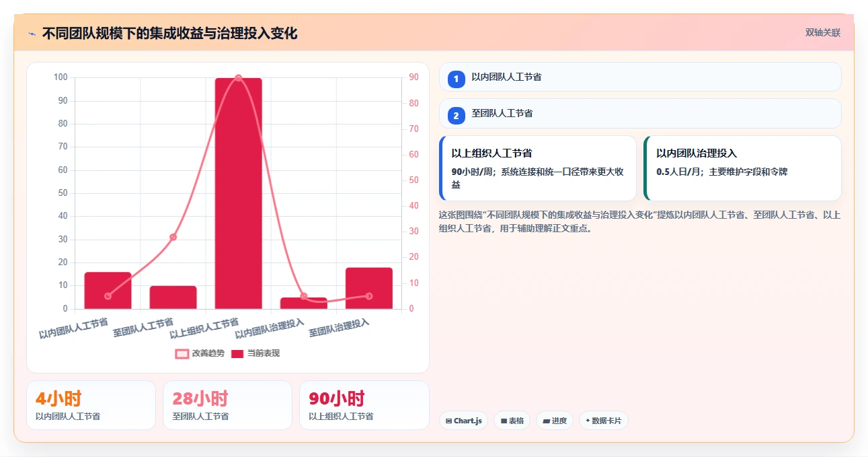Click the 90小时 stat value
This screenshot has width=868, height=457.
tap(337, 398)
